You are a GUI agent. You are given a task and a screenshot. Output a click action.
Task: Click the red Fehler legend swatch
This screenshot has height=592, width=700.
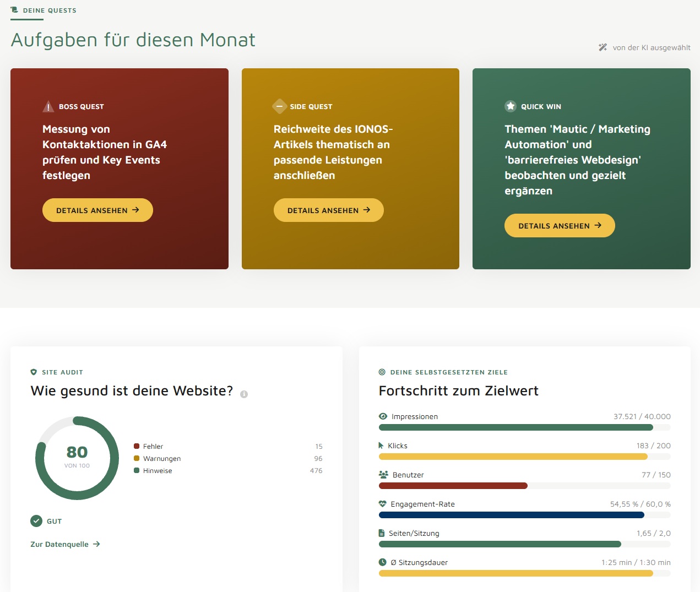pos(137,446)
